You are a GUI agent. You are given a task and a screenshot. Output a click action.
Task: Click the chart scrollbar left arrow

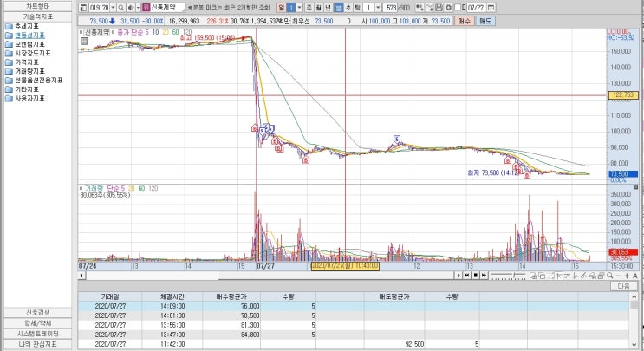81,276
